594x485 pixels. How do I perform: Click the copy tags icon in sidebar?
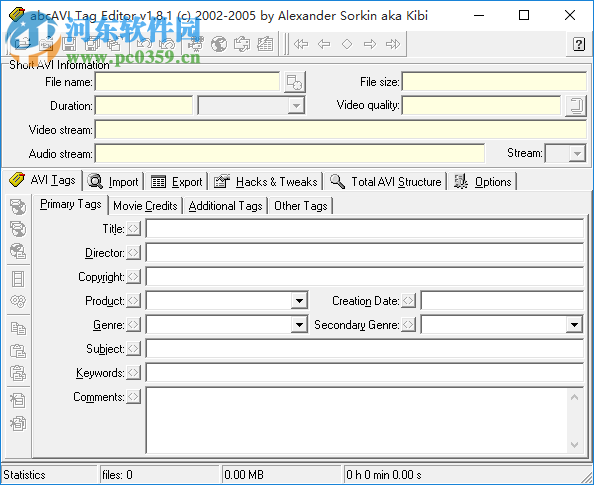point(18,328)
